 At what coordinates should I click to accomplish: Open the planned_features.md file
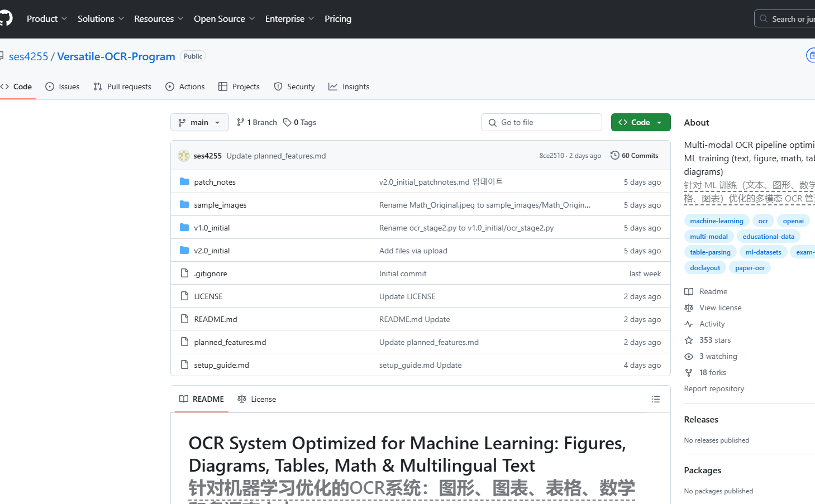[230, 342]
